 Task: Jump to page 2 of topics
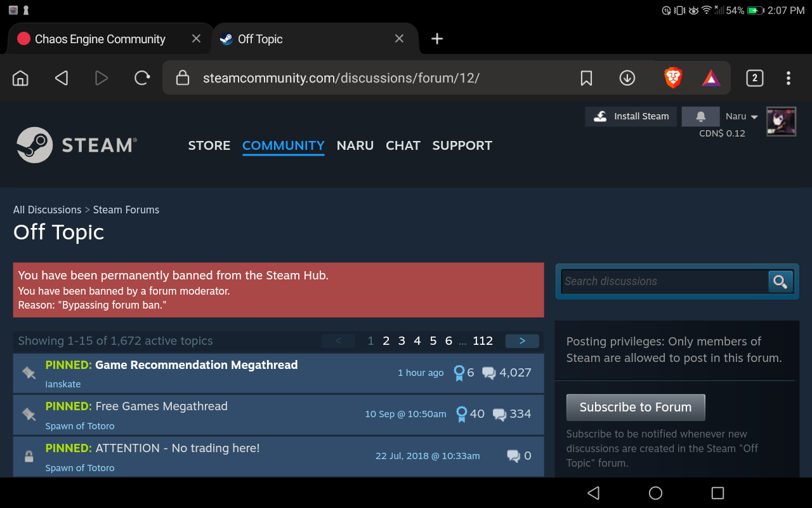(386, 341)
